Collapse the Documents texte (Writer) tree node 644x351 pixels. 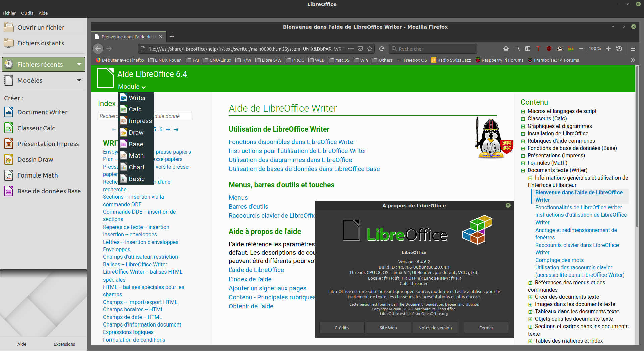(523, 170)
